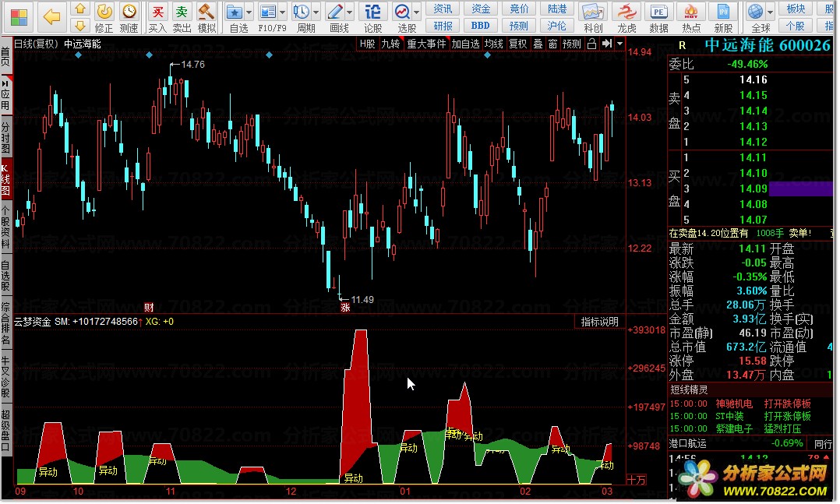
Task: Toggle the 叠 overlay option
Action: tap(538, 44)
